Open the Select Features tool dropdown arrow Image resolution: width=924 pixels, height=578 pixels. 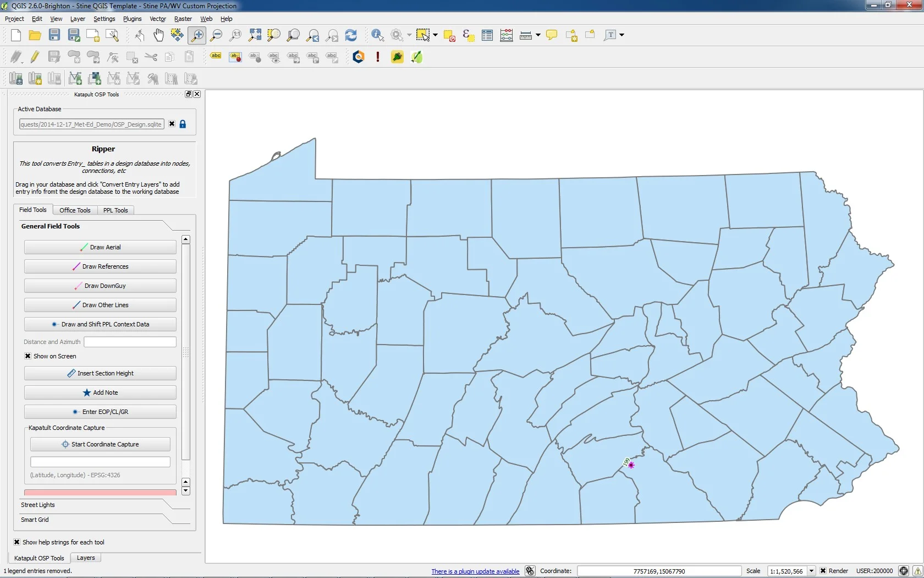(x=435, y=35)
